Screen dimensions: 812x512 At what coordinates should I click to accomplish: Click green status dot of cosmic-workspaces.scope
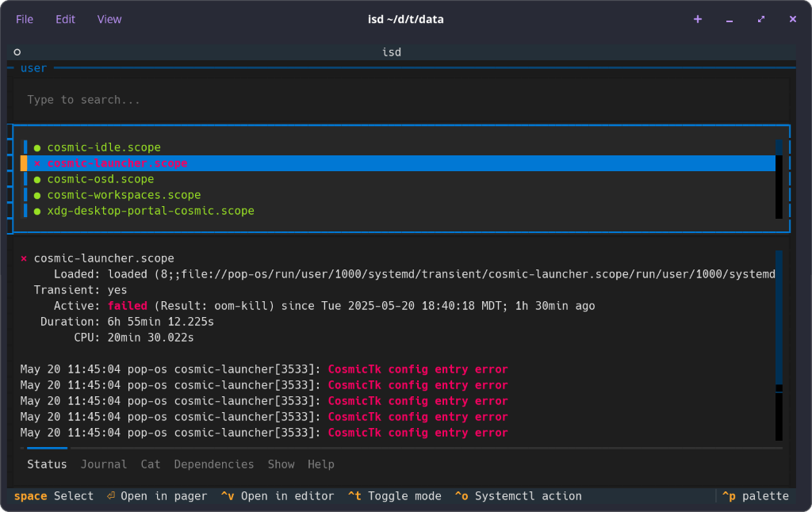(37, 196)
